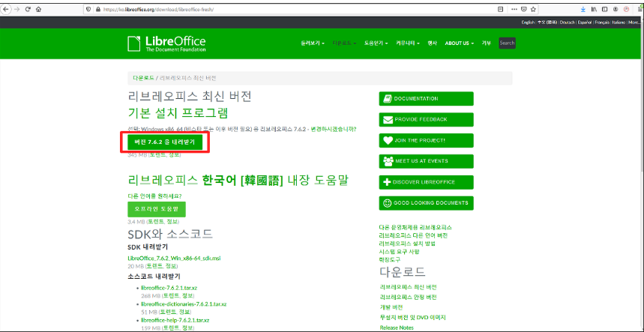Image resolution: width=644 pixels, height=332 pixels.
Task: Open 시스템 요구 사항 link
Action: 399,252
